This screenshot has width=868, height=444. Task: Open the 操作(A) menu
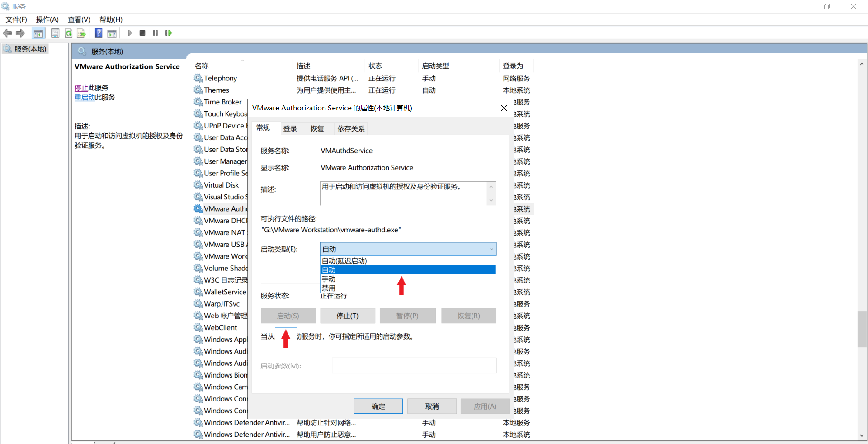point(47,19)
